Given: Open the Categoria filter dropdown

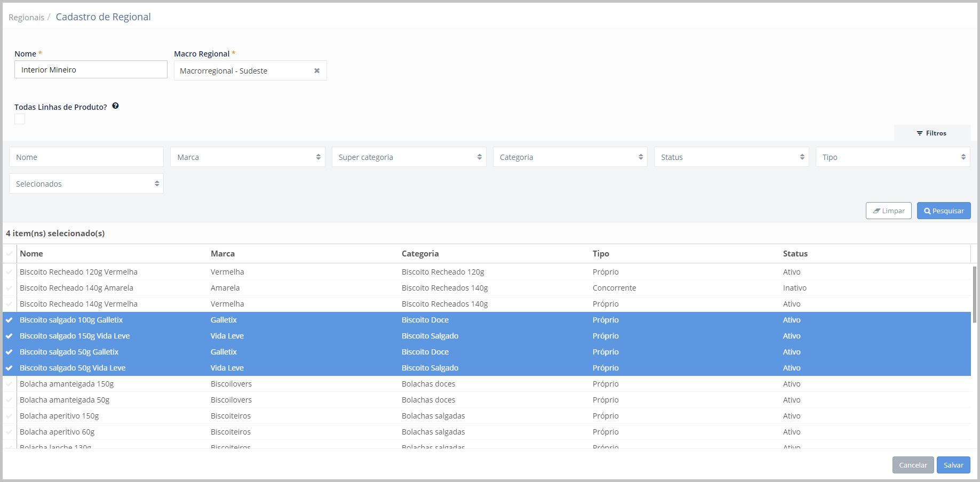Looking at the screenshot, I should click(570, 157).
